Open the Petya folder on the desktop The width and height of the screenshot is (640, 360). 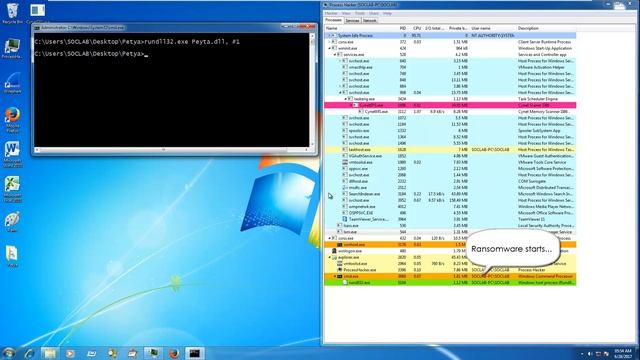point(12,256)
